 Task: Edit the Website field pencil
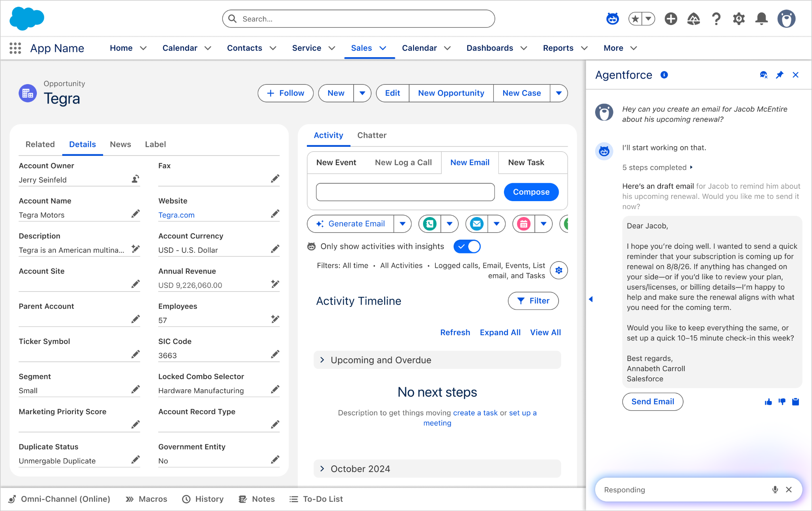(275, 214)
